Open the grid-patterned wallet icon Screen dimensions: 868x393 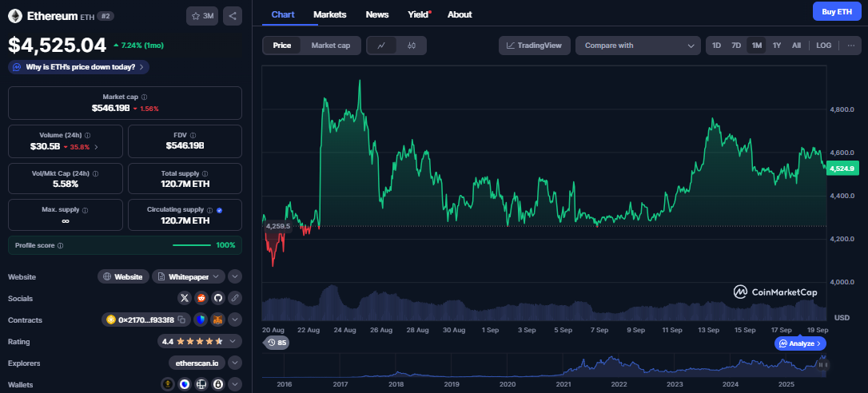pyautogui.click(x=201, y=384)
